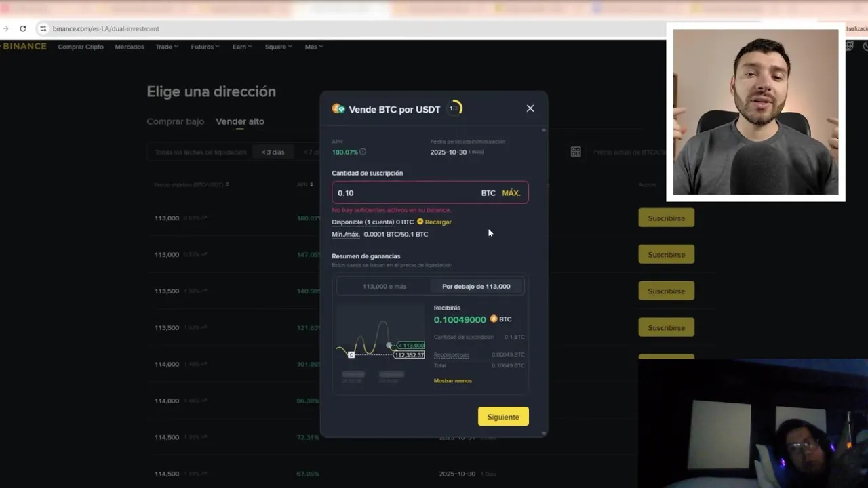Select the 113,000 o más scenario

pos(384,286)
